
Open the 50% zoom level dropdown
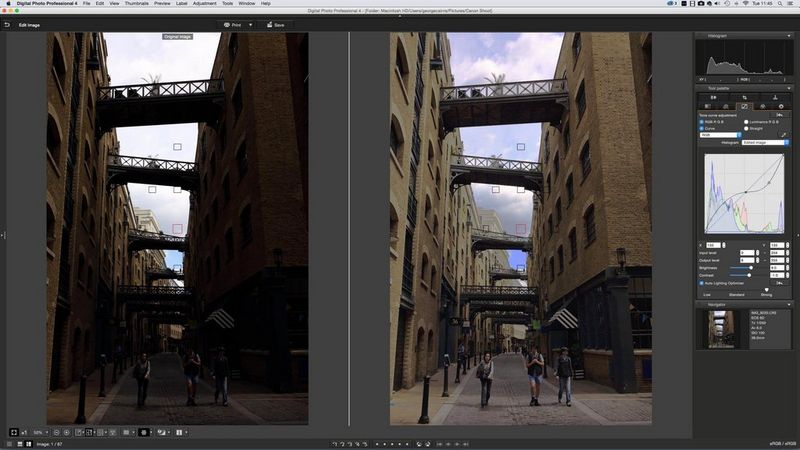coord(39,432)
